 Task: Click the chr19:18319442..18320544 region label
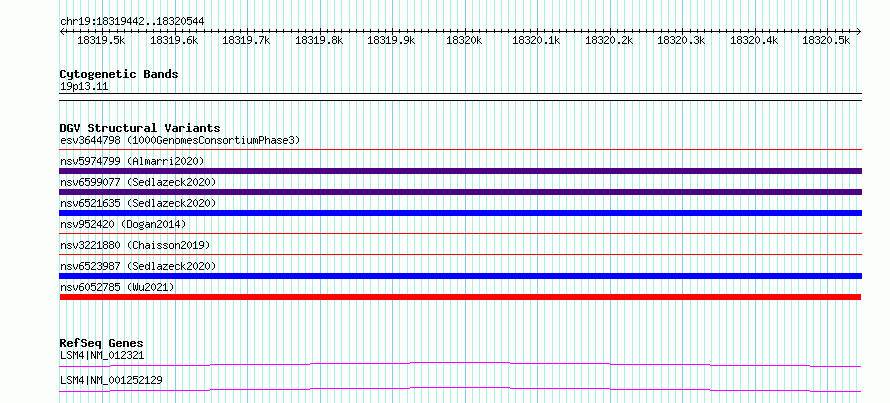pyautogui.click(x=132, y=21)
